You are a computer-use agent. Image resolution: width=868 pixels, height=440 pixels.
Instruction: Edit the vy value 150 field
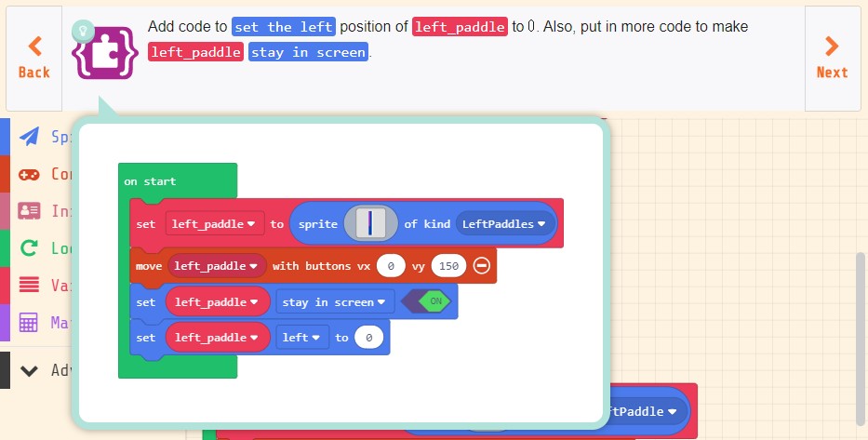(448, 266)
